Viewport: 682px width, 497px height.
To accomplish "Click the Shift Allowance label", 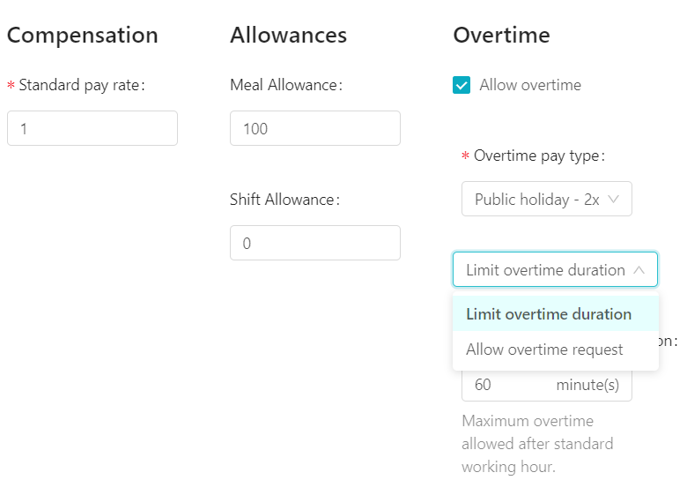I will (284, 199).
